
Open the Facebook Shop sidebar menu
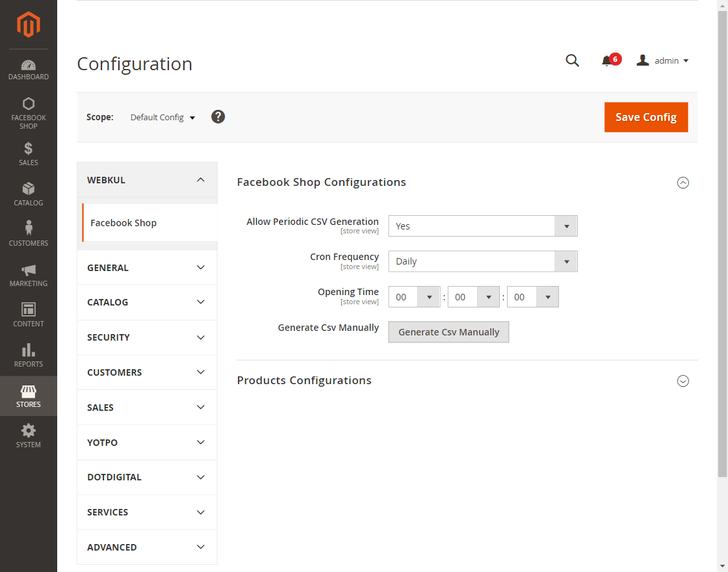(x=29, y=113)
